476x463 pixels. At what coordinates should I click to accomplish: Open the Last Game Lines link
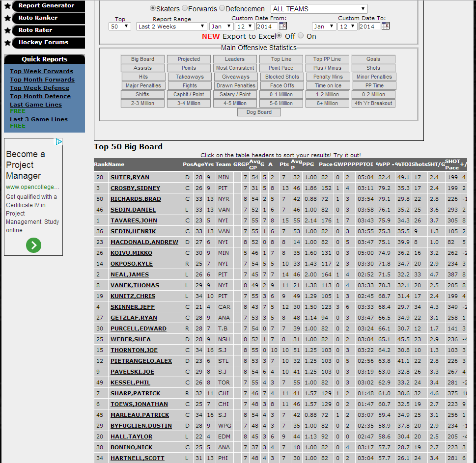(35, 105)
